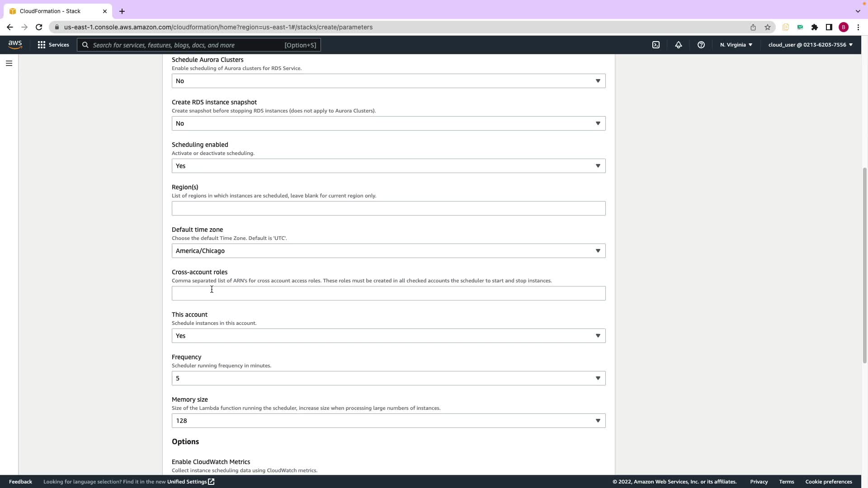Open the Scheduling enabled dropdown
This screenshot has height=488, width=868.
point(388,166)
